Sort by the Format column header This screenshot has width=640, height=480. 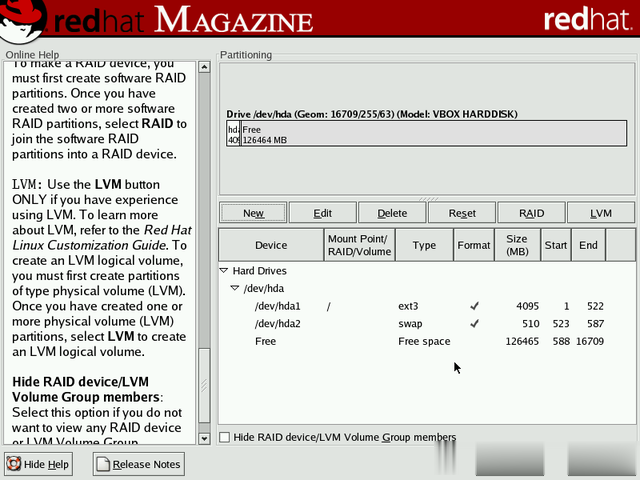(474, 245)
